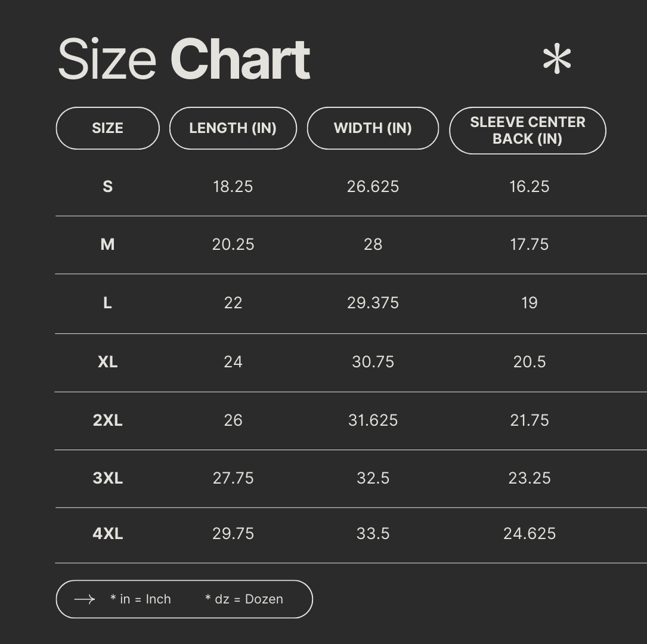Click the "* dz = Dozen" legend note

244,599
